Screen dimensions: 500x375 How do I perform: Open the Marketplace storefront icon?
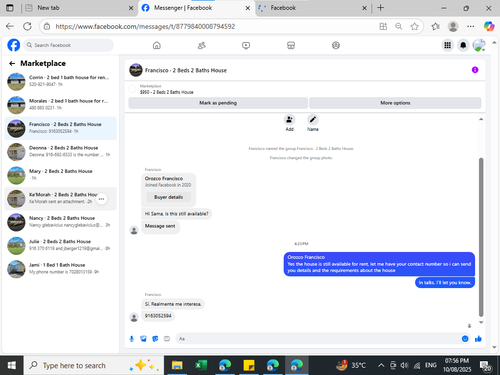[291, 45]
